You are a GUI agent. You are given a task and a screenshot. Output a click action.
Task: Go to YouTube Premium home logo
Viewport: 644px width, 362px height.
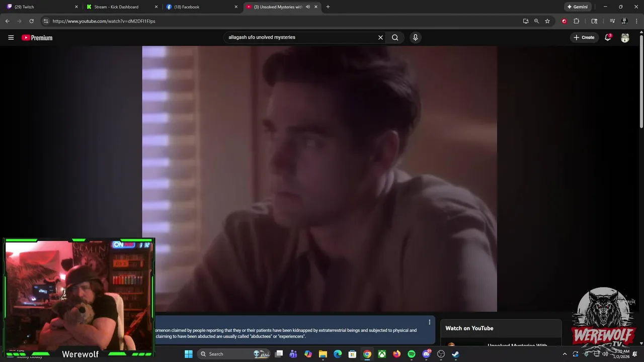pyautogui.click(x=37, y=38)
